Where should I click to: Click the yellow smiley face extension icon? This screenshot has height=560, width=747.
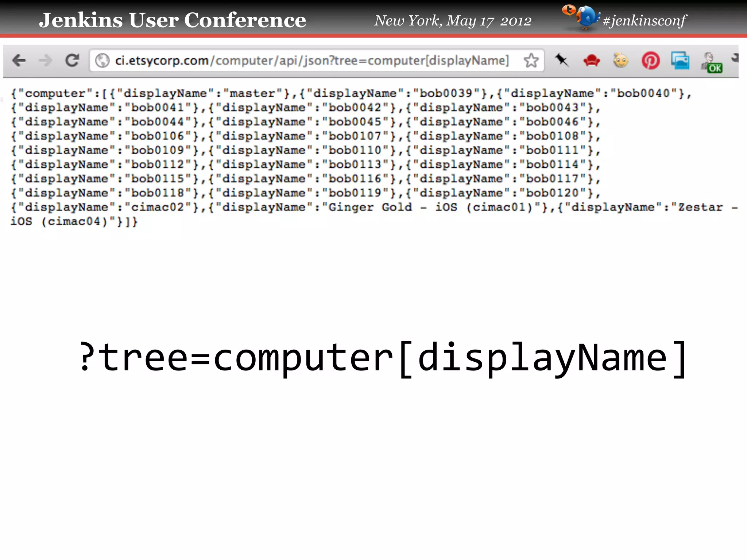point(621,60)
